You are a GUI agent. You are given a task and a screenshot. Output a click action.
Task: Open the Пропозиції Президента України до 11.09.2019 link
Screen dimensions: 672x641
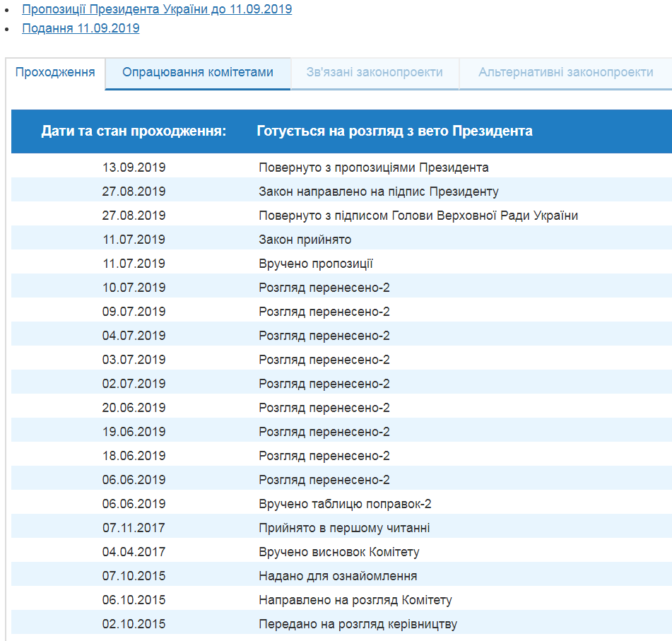tap(156, 10)
